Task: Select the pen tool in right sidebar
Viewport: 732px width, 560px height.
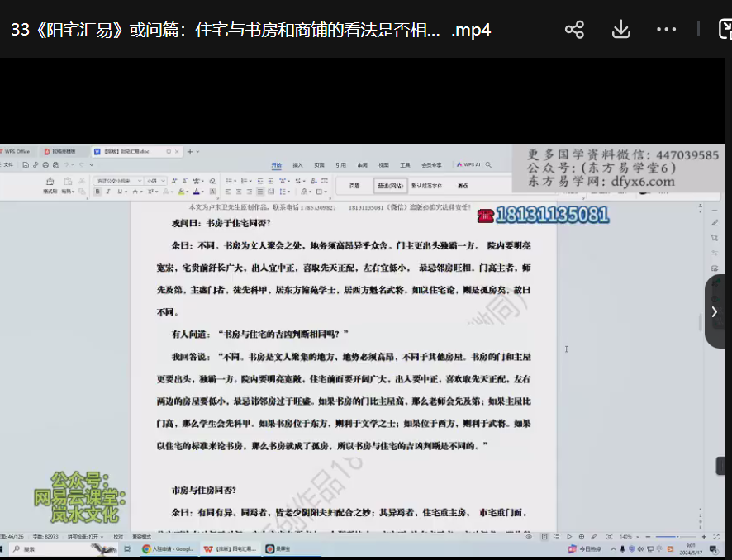Action: [715, 222]
